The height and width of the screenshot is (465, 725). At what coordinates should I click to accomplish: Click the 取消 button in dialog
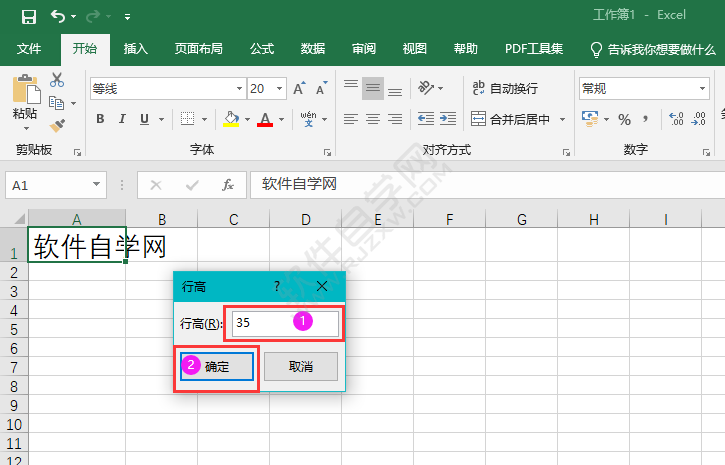[x=301, y=367]
